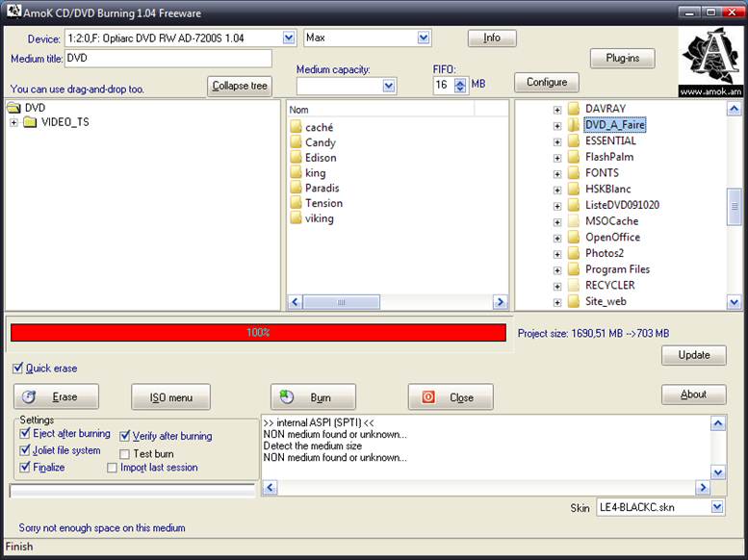The width and height of the screenshot is (748, 560).
Task: Click the RECYCLER folder icon
Action: pos(574,285)
